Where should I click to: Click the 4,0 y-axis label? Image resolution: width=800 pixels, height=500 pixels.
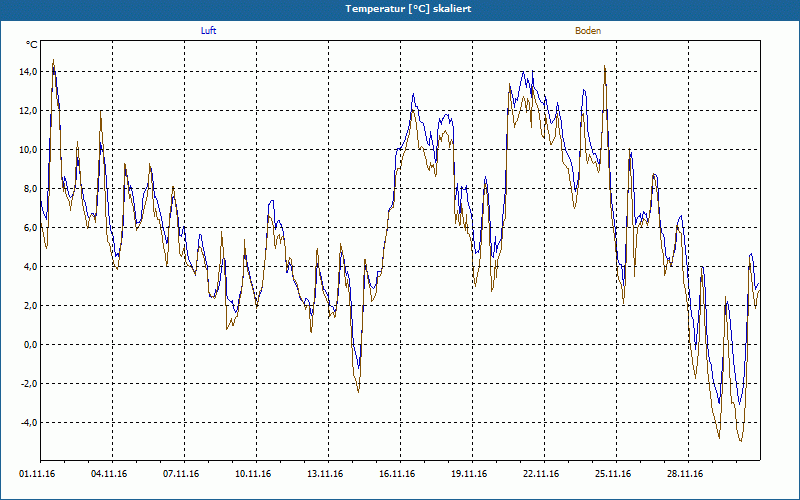[30, 267]
